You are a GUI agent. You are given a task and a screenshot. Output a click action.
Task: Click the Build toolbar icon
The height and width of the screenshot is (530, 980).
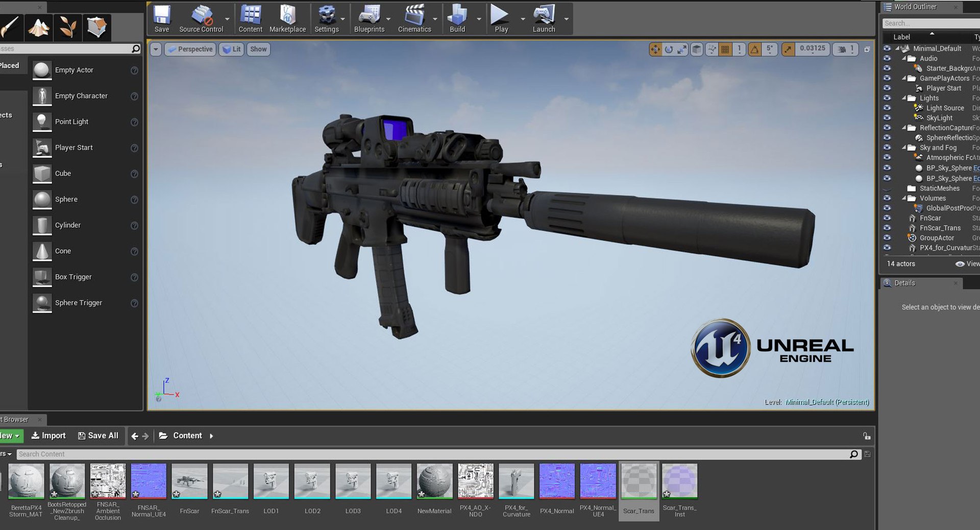click(457, 19)
